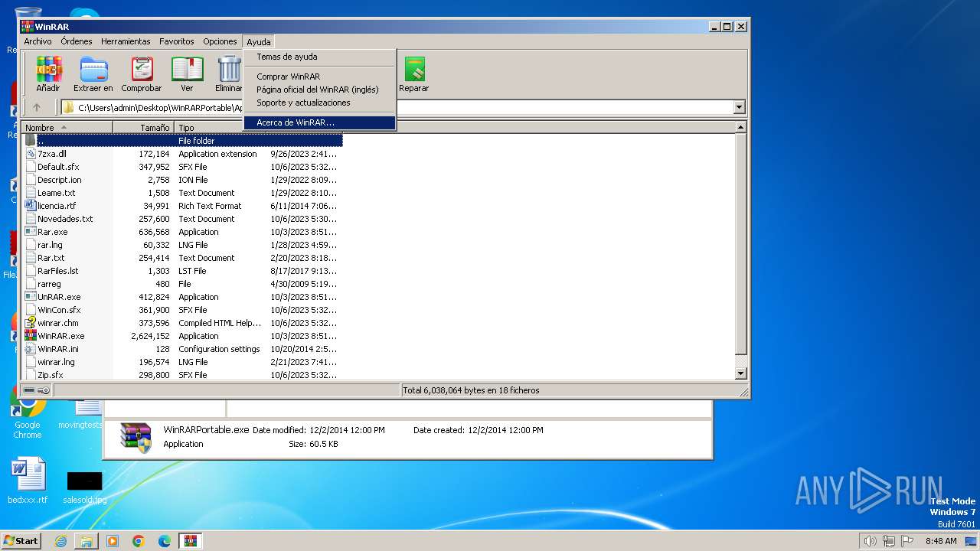Open Windows Explorer taskbar button
The image size is (980, 551).
coord(87,541)
